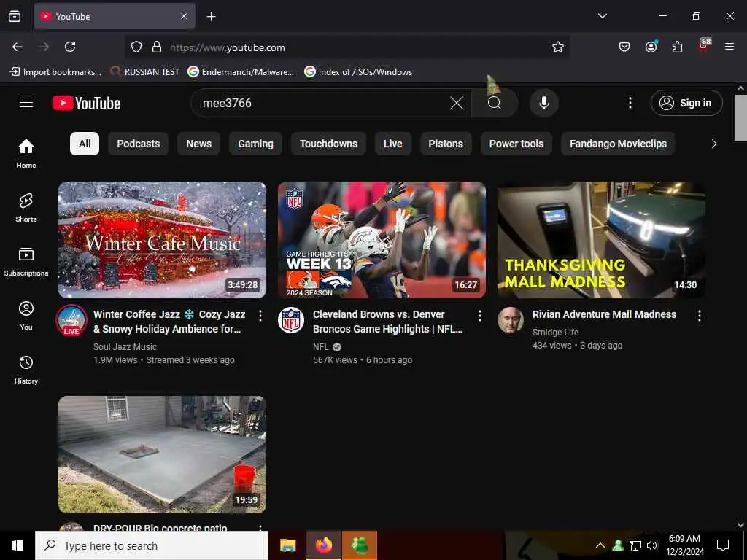The width and height of the screenshot is (747, 560).
Task: Open Winter Coffee Jazz video title
Action: 169,322
